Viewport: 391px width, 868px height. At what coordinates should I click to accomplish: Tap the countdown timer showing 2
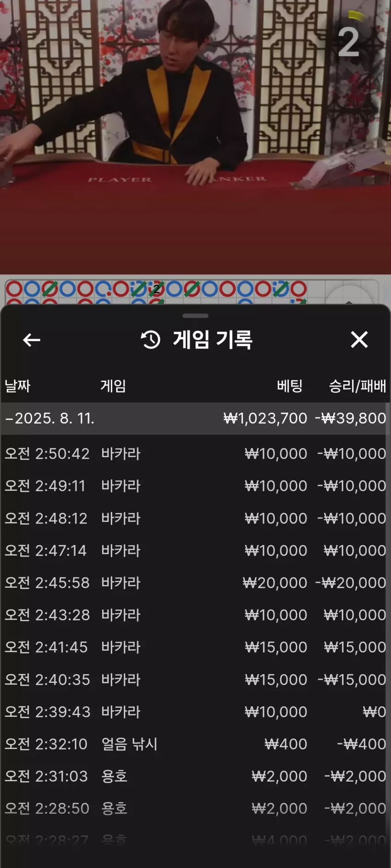[348, 41]
